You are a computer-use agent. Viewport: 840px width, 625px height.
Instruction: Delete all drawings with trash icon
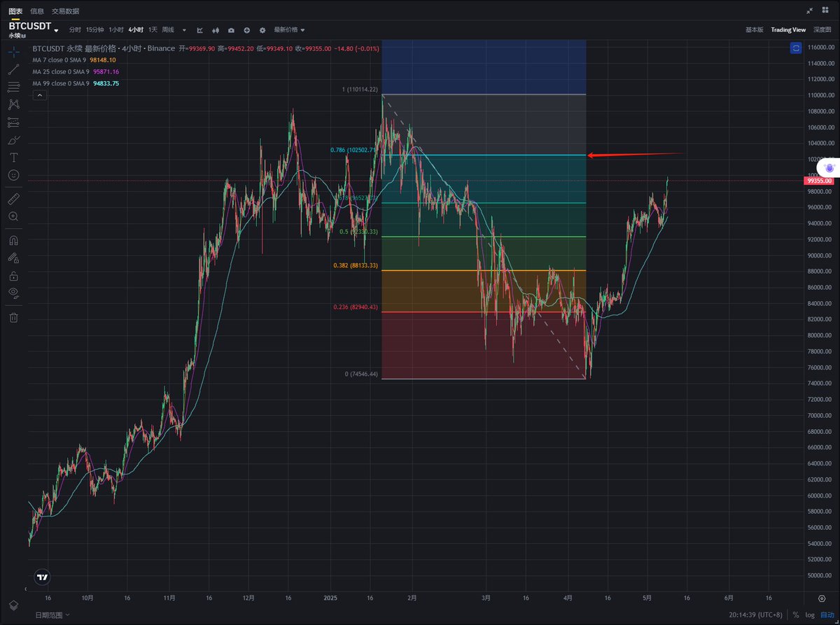click(x=14, y=318)
